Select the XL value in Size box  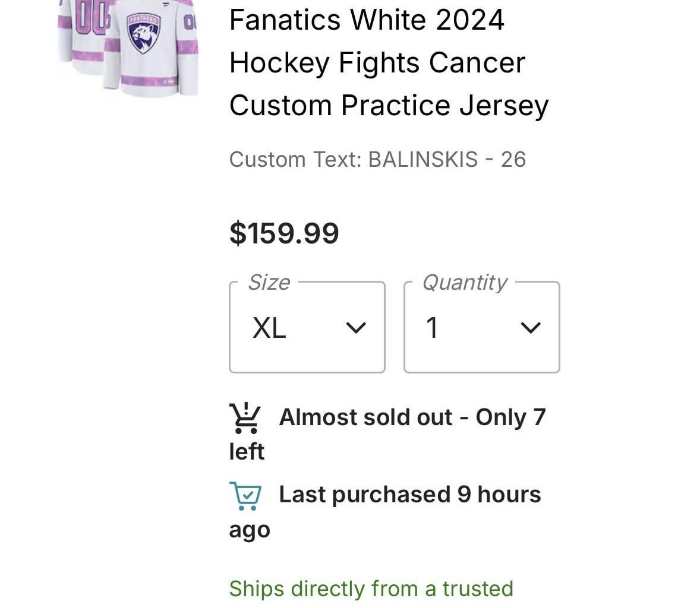click(269, 328)
